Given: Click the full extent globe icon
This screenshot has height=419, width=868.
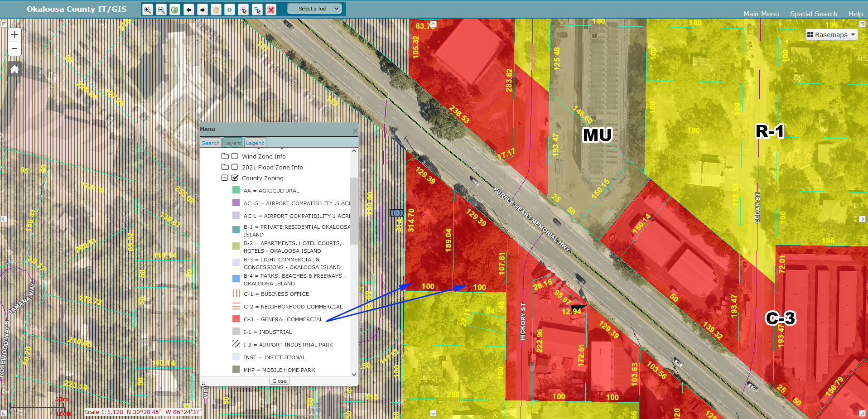Looking at the screenshot, I should 175,10.
